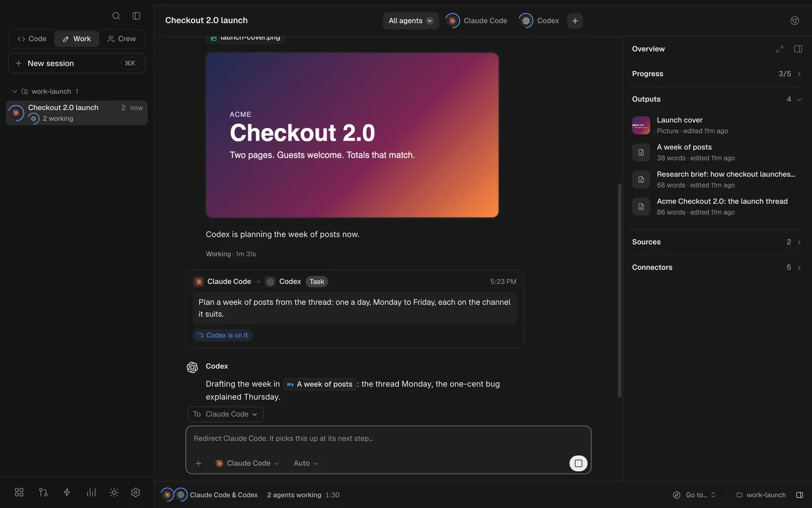This screenshot has height=508, width=812.
Task: Collapse the Outputs section
Action: click(717, 99)
